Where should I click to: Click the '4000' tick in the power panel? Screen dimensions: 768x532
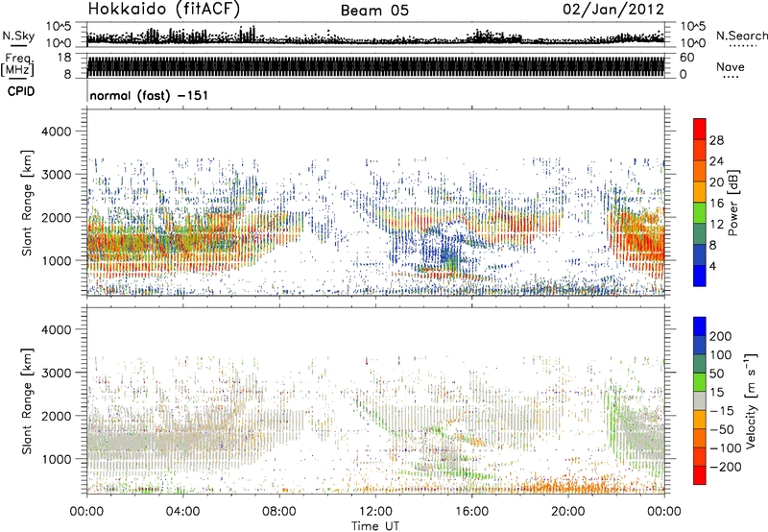point(57,132)
